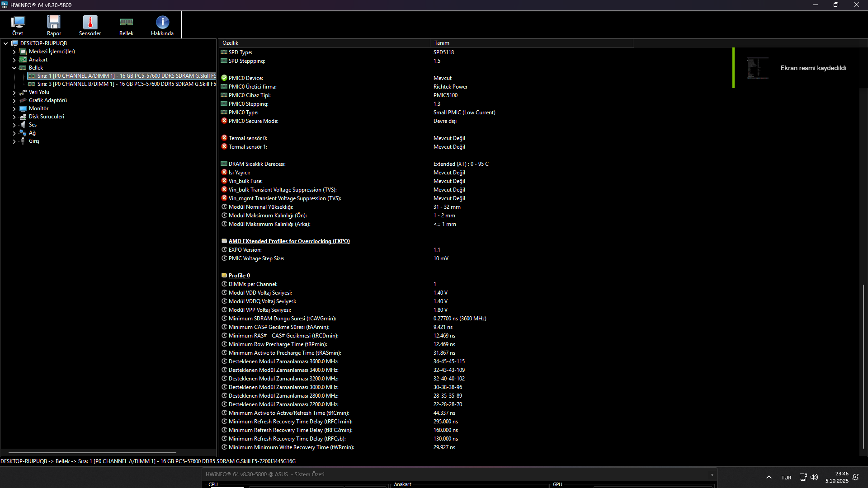Click the Monitör tree icon
This screenshot has width=868, height=488.
(23, 108)
